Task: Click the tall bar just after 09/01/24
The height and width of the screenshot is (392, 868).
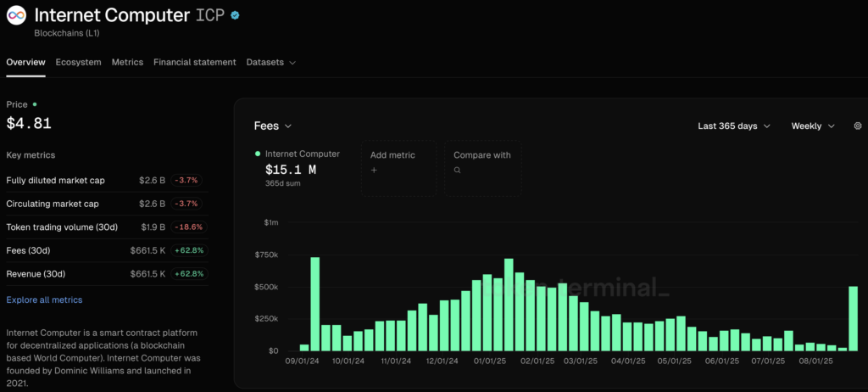Action: [315, 304]
